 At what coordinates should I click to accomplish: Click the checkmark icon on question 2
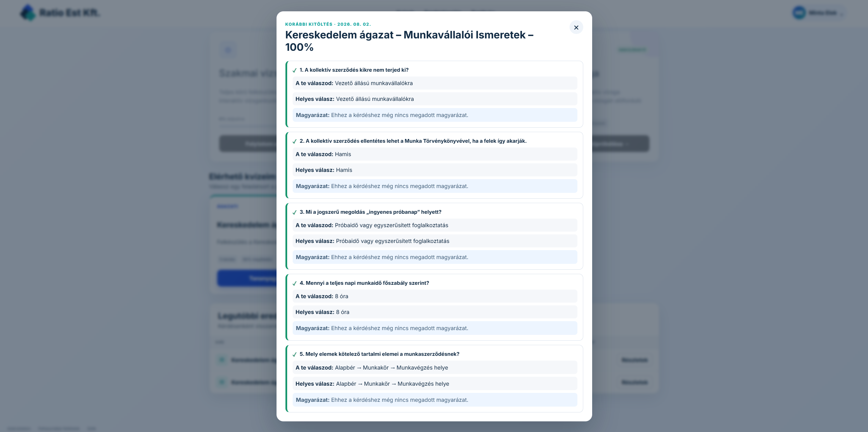[x=294, y=141]
